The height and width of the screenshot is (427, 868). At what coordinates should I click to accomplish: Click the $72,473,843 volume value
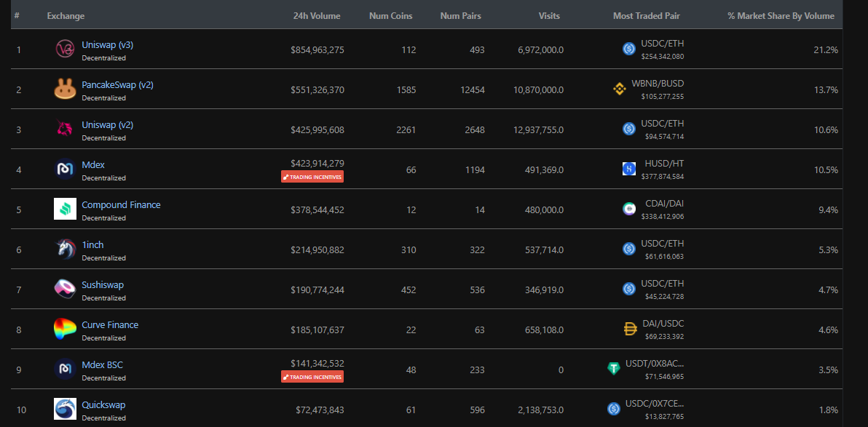(x=320, y=410)
